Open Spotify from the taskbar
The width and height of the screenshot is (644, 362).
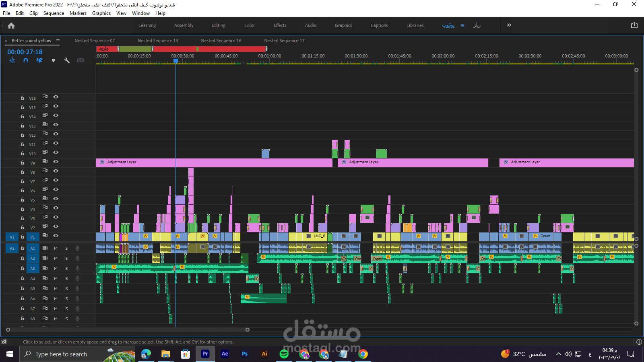[x=284, y=354]
